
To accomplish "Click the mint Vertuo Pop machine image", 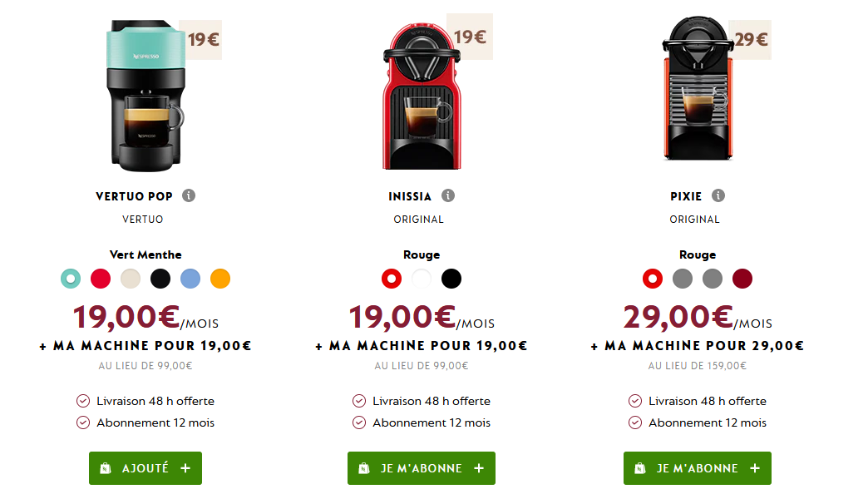I will (x=143, y=96).
